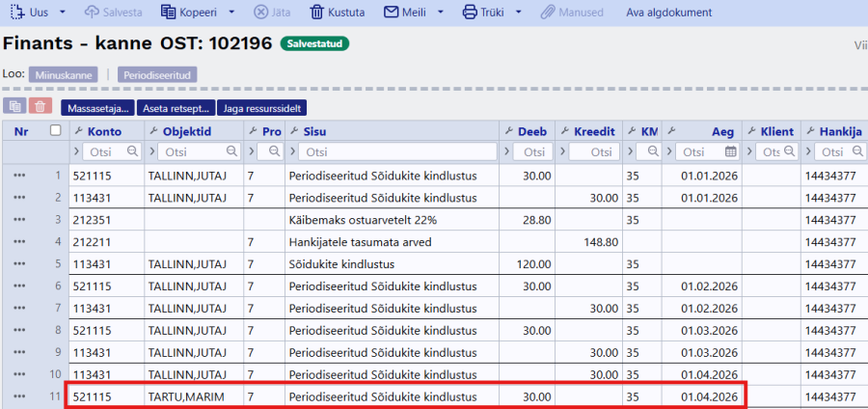The height and width of the screenshot is (409, 868).
Task: Click the Kustuta trash button
Action: 338,13
